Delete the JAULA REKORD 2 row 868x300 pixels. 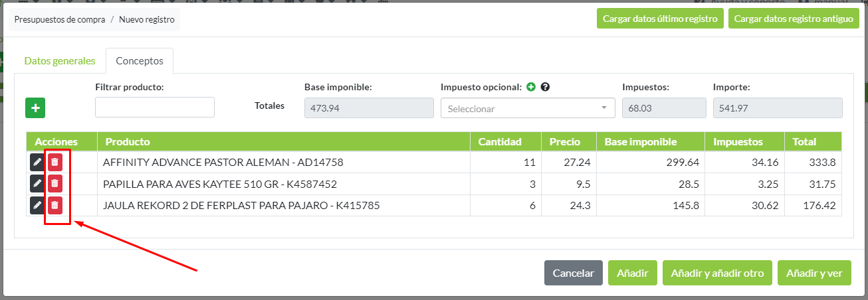coord(55,206)
